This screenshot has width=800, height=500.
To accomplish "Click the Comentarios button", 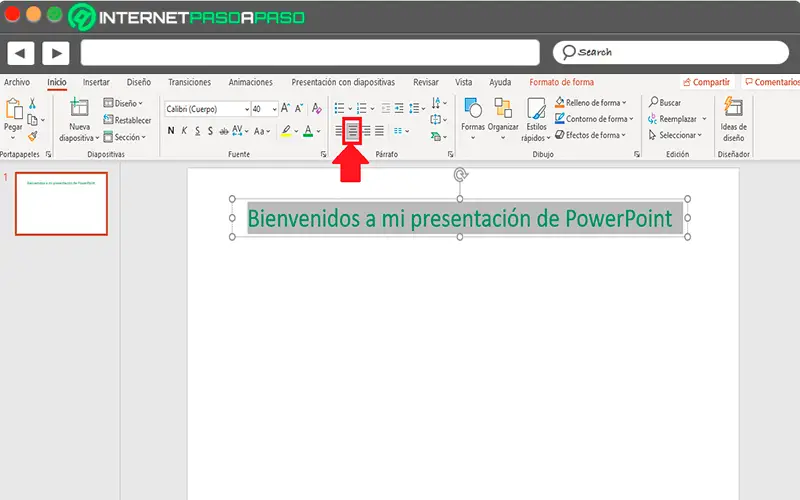I will [x=771, y=82].
